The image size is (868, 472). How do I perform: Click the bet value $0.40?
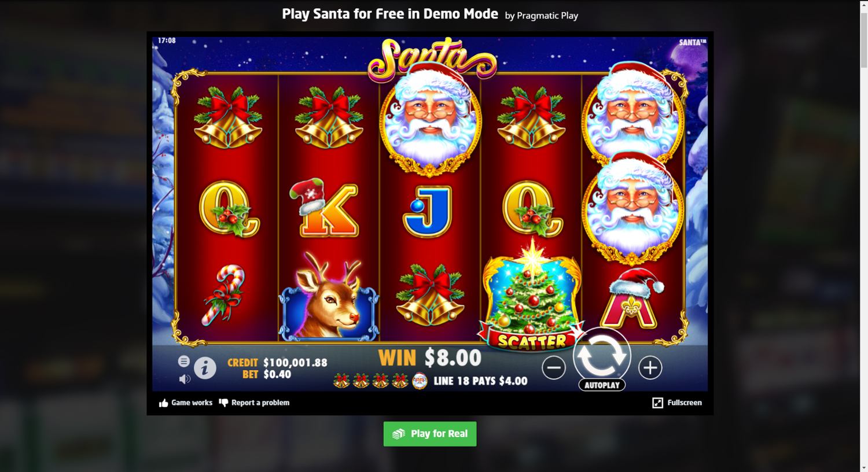[x=277, y=375]
